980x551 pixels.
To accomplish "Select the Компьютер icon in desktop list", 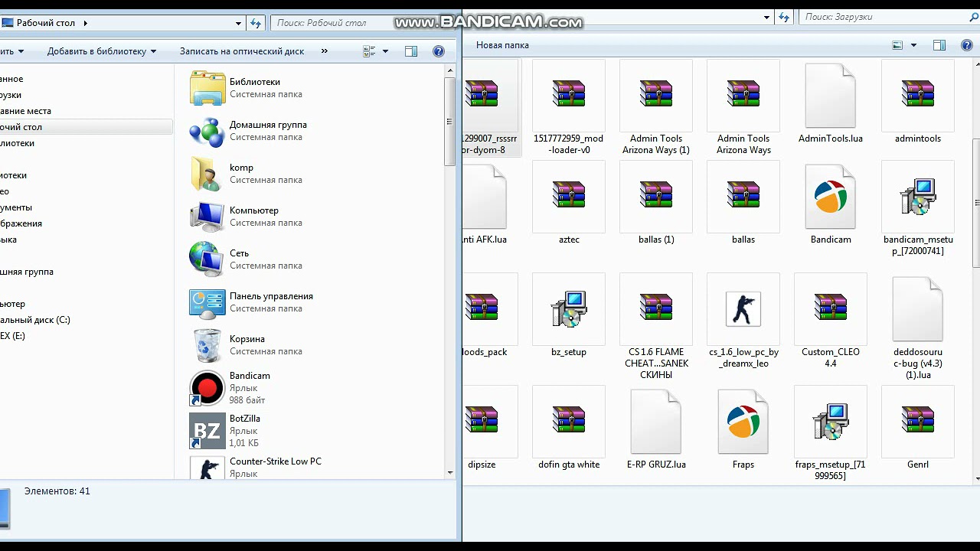I will (x=207, y=217).
